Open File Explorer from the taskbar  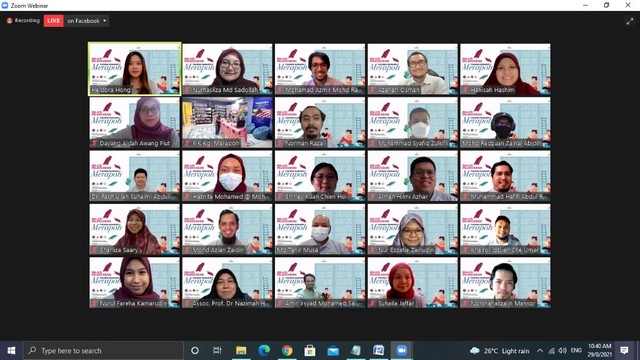241,350
